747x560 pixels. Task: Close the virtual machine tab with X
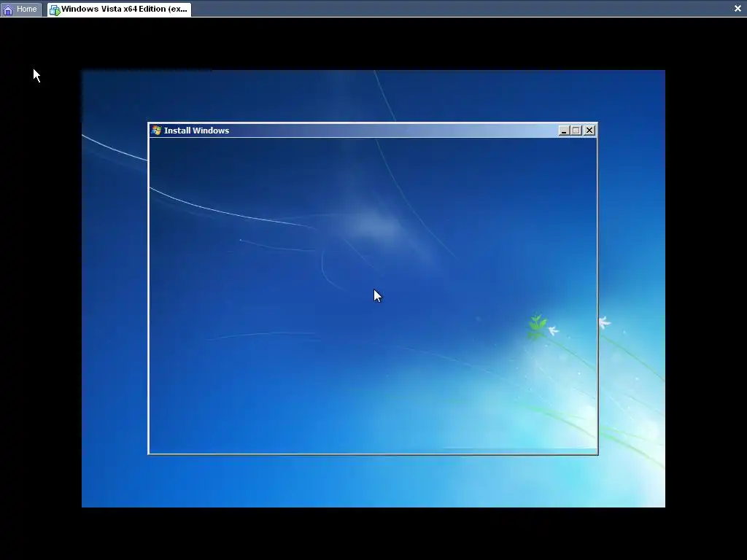(x=738, y=9)
